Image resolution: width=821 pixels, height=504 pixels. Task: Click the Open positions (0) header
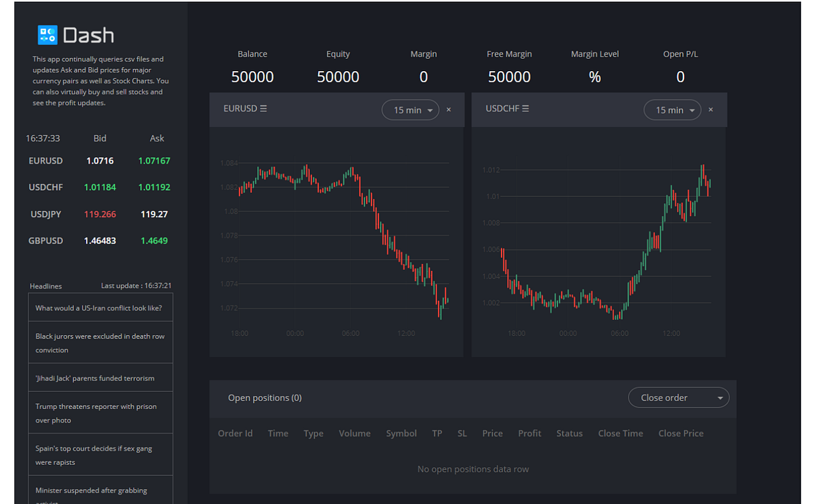click(x=265, y=397)
